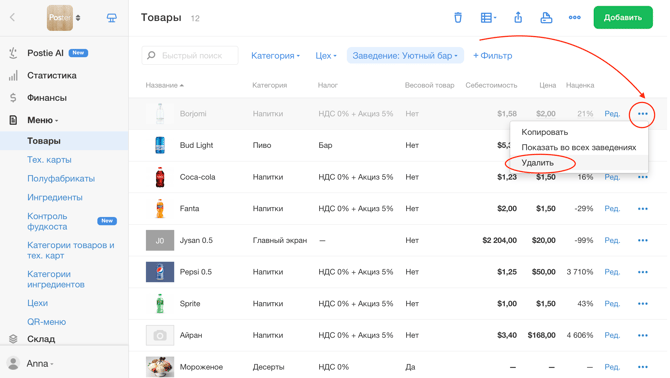The width and height of the screenshot is (670, 378).
Task: Add a new filter with + Фильтр
Action: tap(492, 56)
